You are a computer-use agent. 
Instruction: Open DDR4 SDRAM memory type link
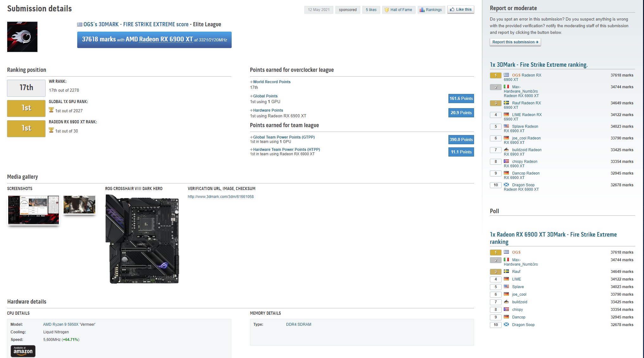tap(298, 324)
